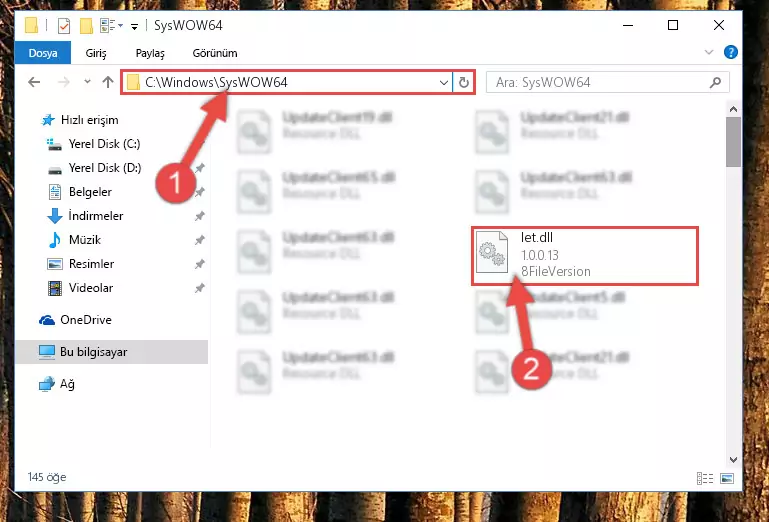Screen dimensions: 769x522
Task: Click the address bar path C:\Windows\SysWOW64
Action: tap(216, 82)
